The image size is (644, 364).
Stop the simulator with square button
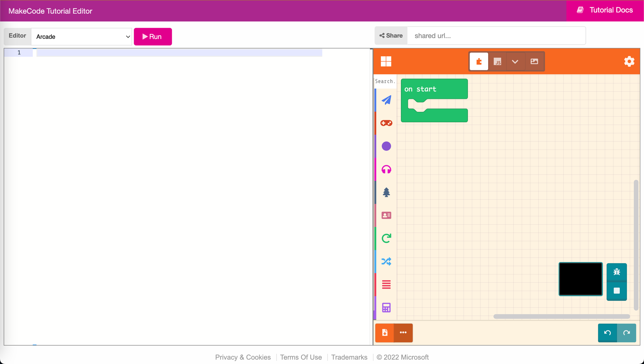[x=616, y=291]
